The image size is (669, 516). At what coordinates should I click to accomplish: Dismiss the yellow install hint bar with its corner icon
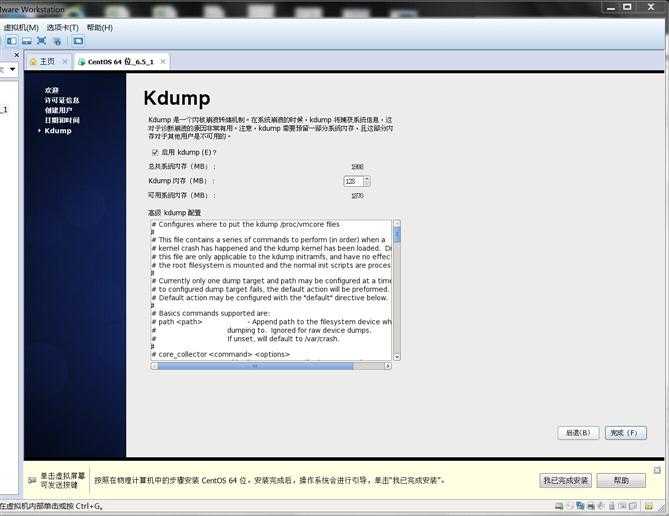[x=657, y=470]
